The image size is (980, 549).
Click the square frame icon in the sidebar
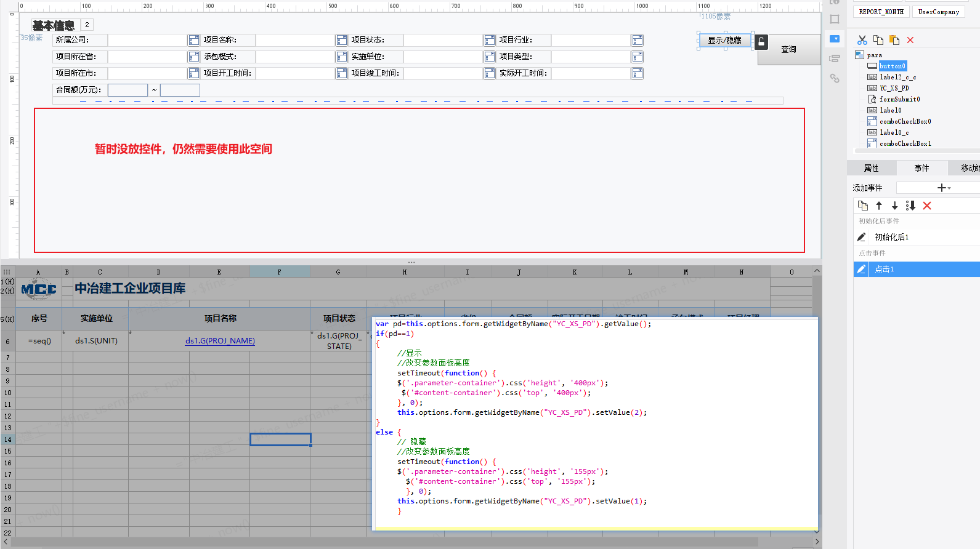pyautogui.click(x=835, y=19)
